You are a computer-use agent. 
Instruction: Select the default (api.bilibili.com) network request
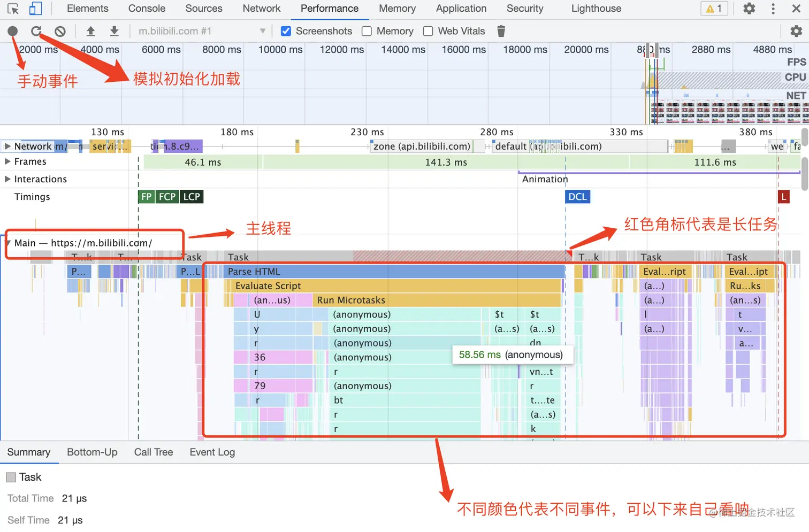coord(580,147)
